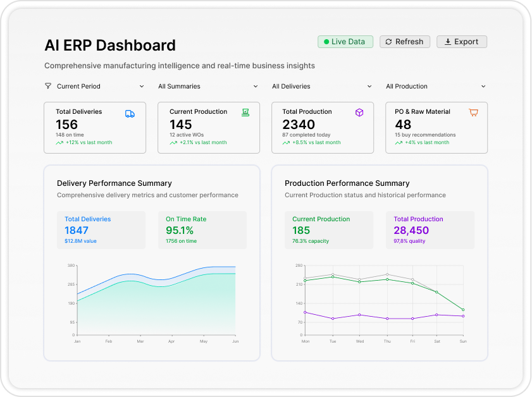Expand the All Production dropdown
The width and height of the screenshot is (532, 397).
coord(436,86)
